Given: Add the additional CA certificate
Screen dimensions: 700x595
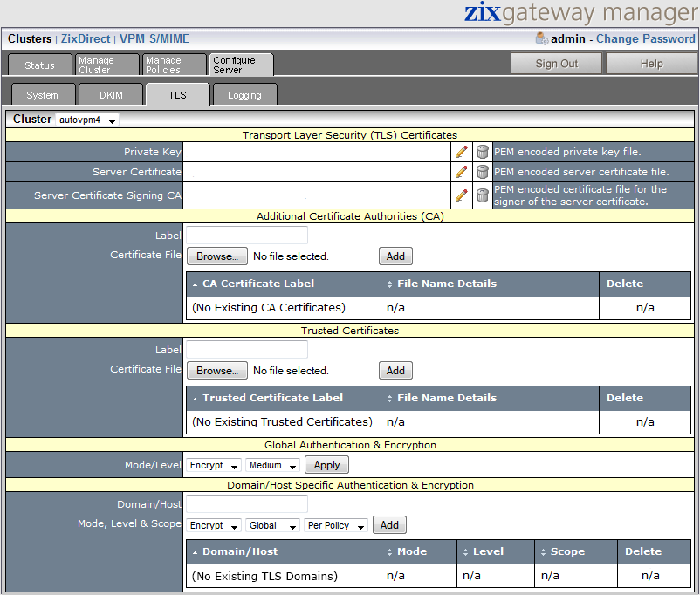Looking at the screenshot, I should (x=395, y=256).
